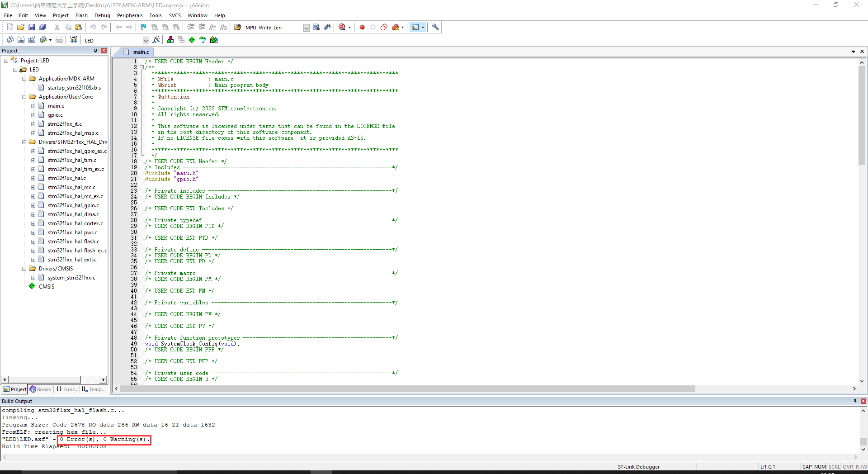Insert a breakpoint with red dot icon
This screenshot has height=474, width=868.
pos(362,27)
